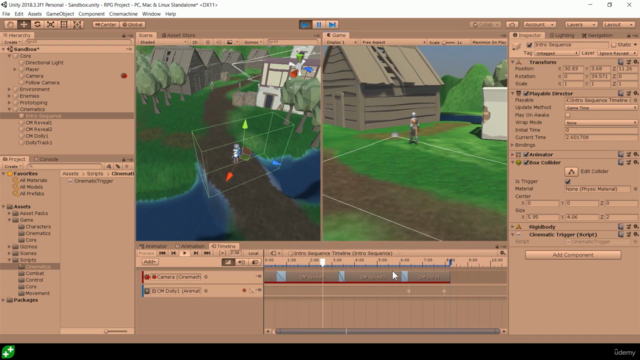640x360 pixels.
Task: Open the Tag dropdown
Action: tap(557, 53)
